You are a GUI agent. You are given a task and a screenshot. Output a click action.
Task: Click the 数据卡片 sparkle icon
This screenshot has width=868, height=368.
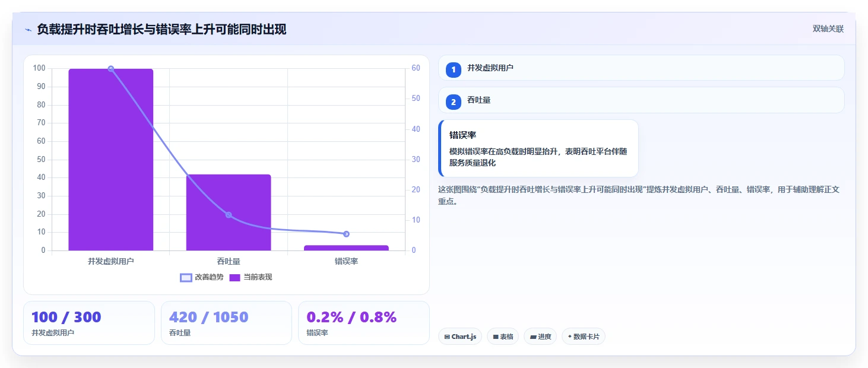tap(569, 337)
